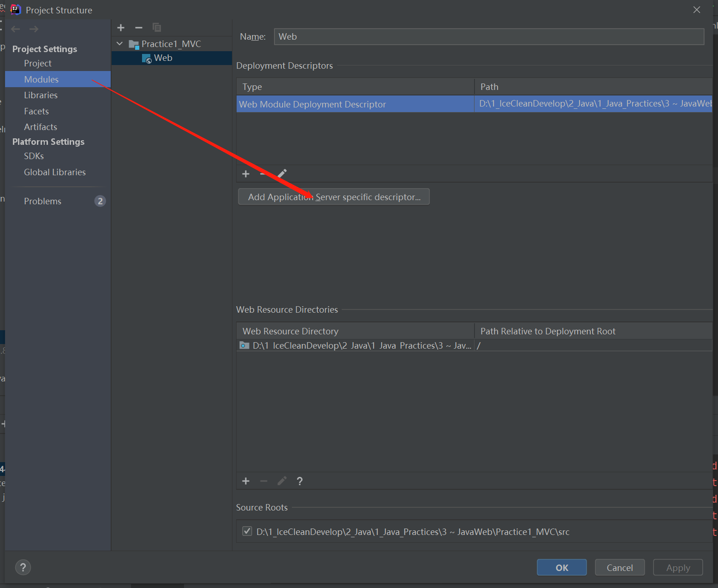718x588 pixels.
Task: Open the help button at bottom left
Action: click(x=23, y=567)
